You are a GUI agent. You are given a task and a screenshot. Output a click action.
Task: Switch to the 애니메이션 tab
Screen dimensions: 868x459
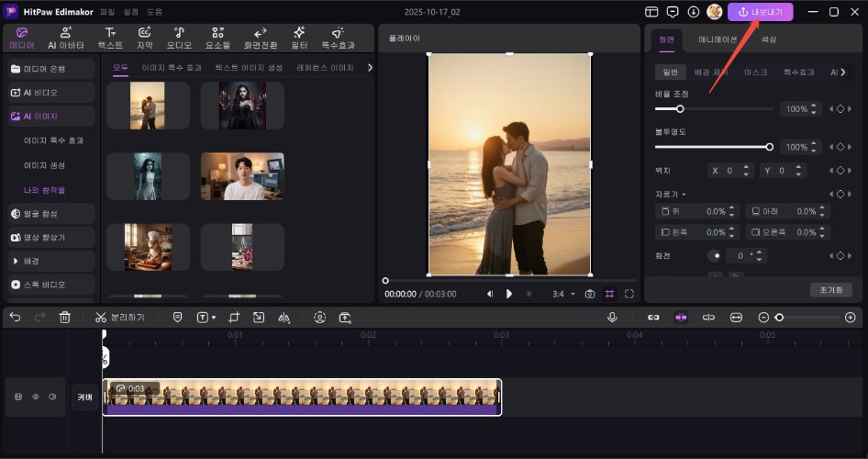pos(718,39)
